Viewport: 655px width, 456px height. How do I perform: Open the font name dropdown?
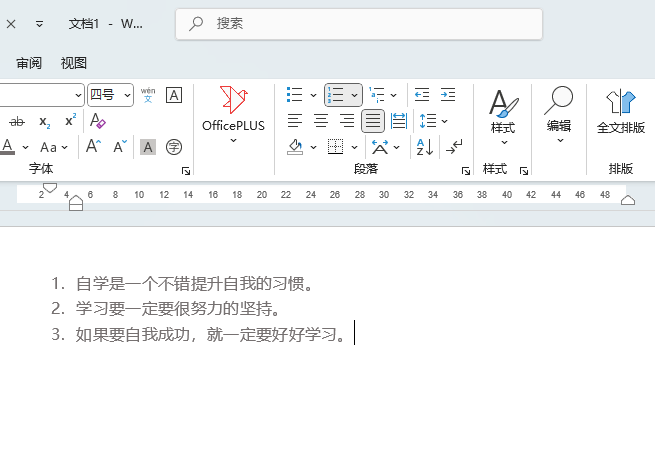pyautogui.click(x=78, y=96)
